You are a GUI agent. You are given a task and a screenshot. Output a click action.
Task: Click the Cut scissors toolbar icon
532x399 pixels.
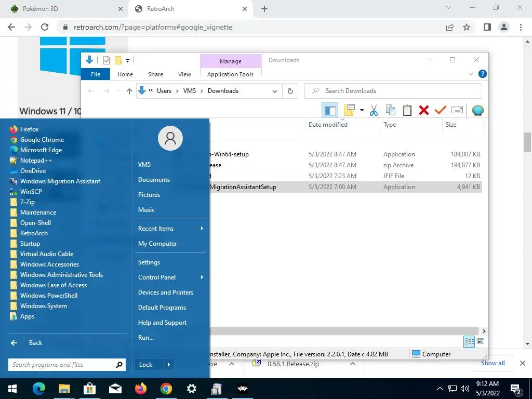374,110
